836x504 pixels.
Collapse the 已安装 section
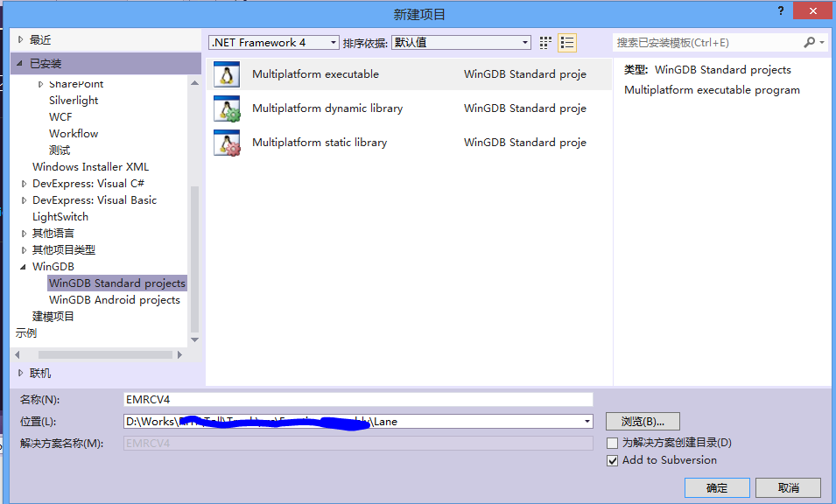[20, 63]
